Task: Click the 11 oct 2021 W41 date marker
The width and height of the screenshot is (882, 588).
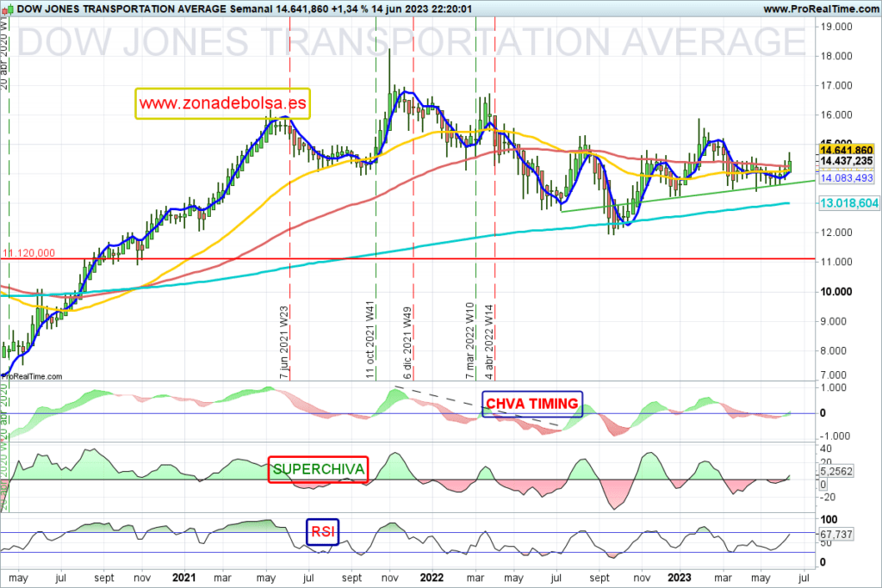Action: point(370,340)
